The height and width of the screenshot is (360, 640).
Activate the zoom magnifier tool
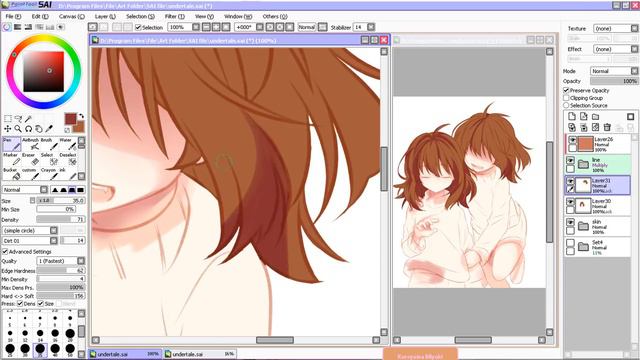click(x=18, y=129)
